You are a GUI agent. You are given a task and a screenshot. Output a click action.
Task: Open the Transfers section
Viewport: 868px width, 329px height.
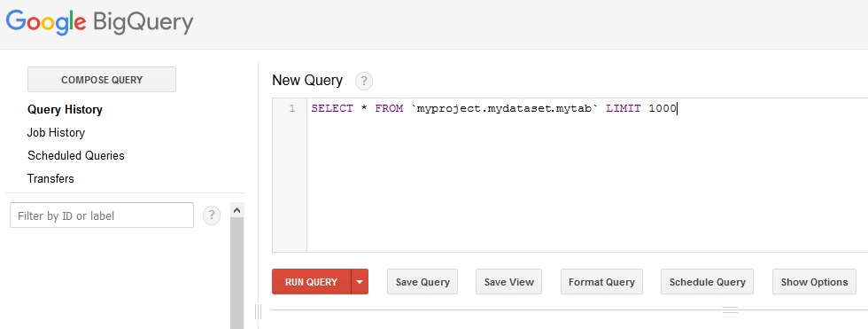point(50,179)
